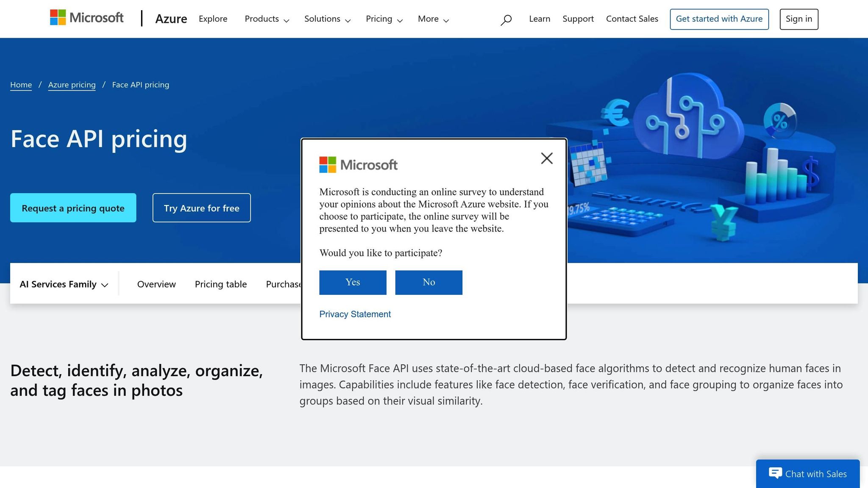Follow the Azure pricing breadcrumb link
This screenshot has width=868, height=488.
[72, 85]
